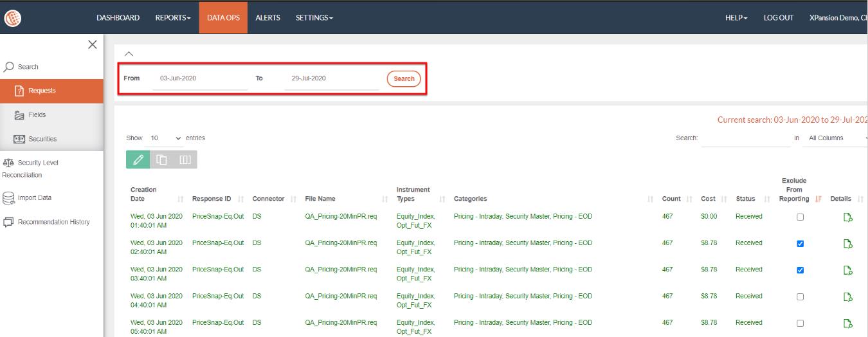
Task: Check Exclude From Reporting for the 04:40:01 AM row
Action: (800, 296)
